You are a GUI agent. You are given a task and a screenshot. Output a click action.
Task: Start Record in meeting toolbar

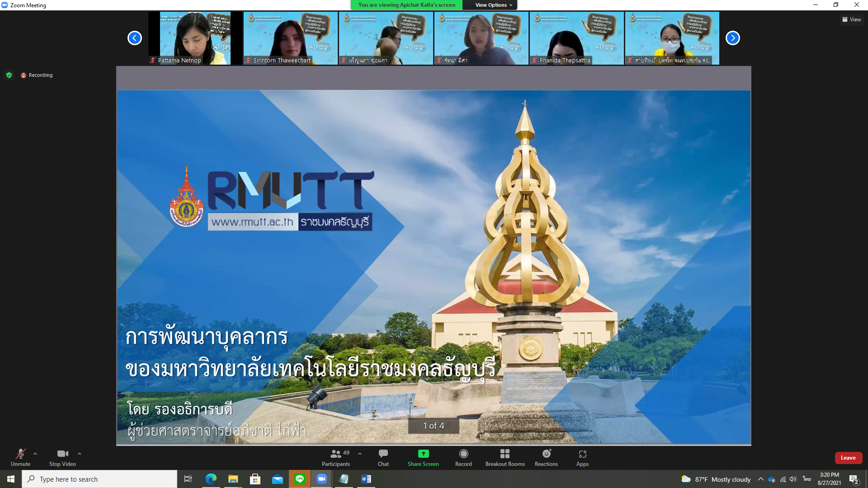[x=463, y=457]
